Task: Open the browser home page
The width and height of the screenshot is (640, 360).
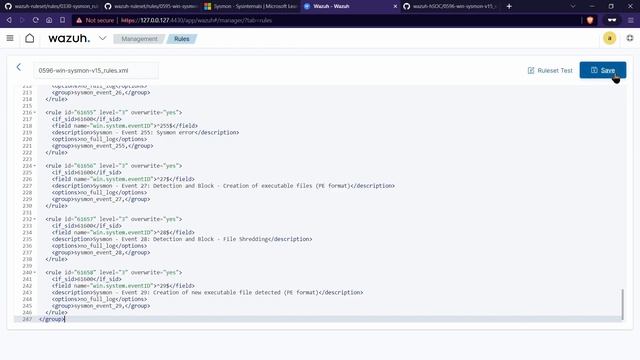Action: 49,20
